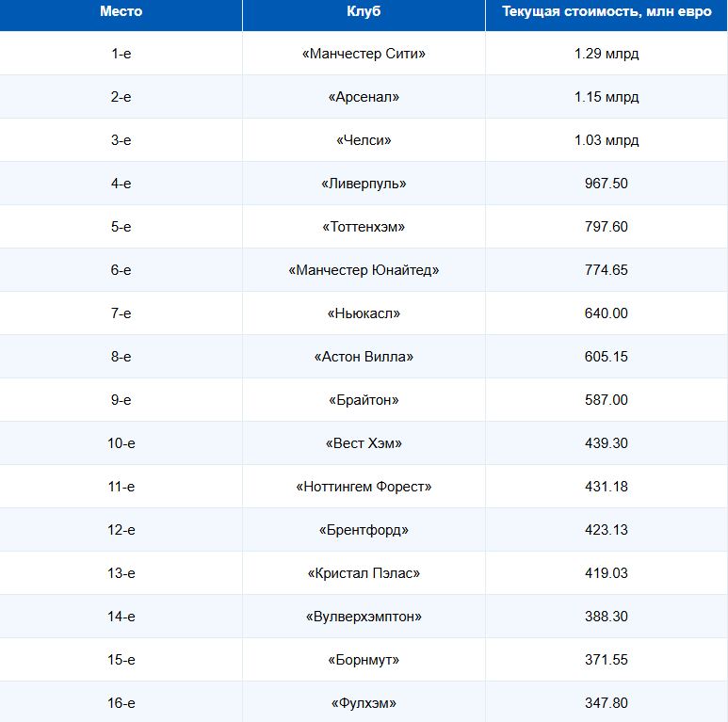
Task: Click the value '1.03 млрд'
Action: coord(606,139)
